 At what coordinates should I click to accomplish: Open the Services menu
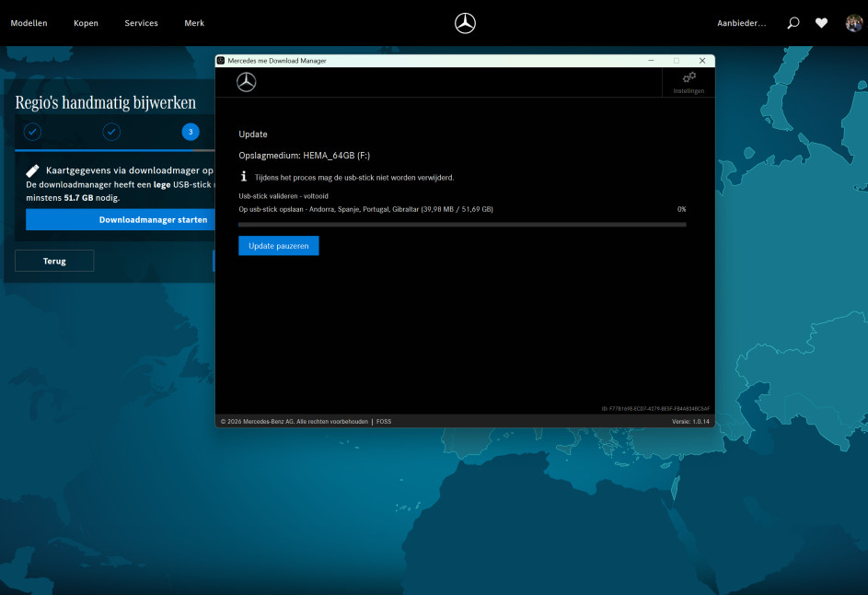[141, 23]
